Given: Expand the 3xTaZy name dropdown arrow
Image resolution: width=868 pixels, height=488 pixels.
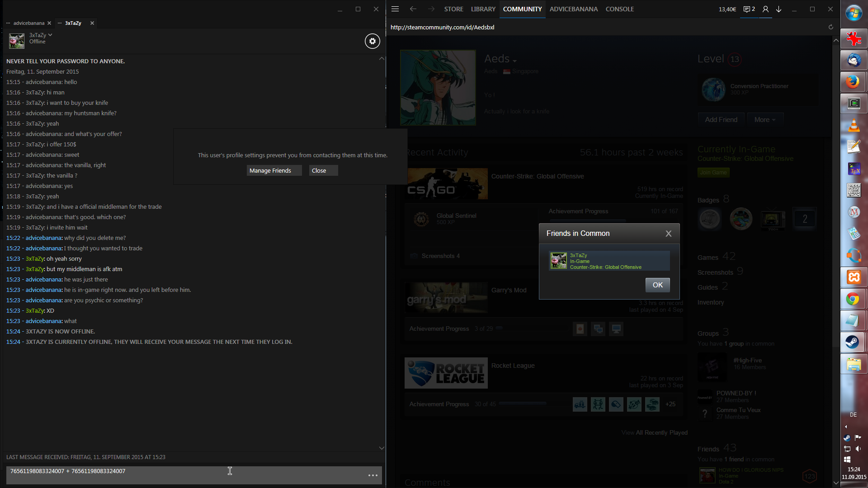Looking at the screenshot, I should point(50,35).
